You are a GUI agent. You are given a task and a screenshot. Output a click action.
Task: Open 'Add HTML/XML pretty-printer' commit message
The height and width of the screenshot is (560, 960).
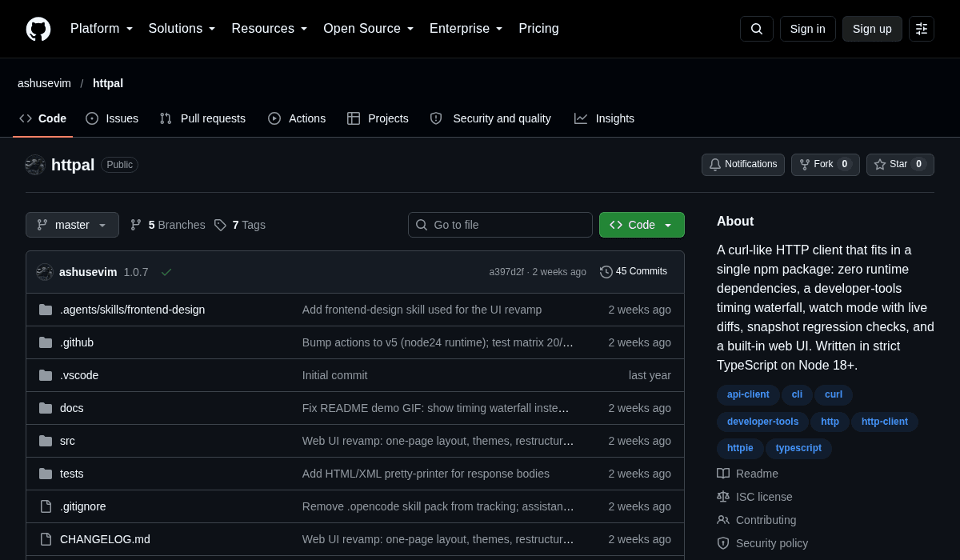pos(426,474)
